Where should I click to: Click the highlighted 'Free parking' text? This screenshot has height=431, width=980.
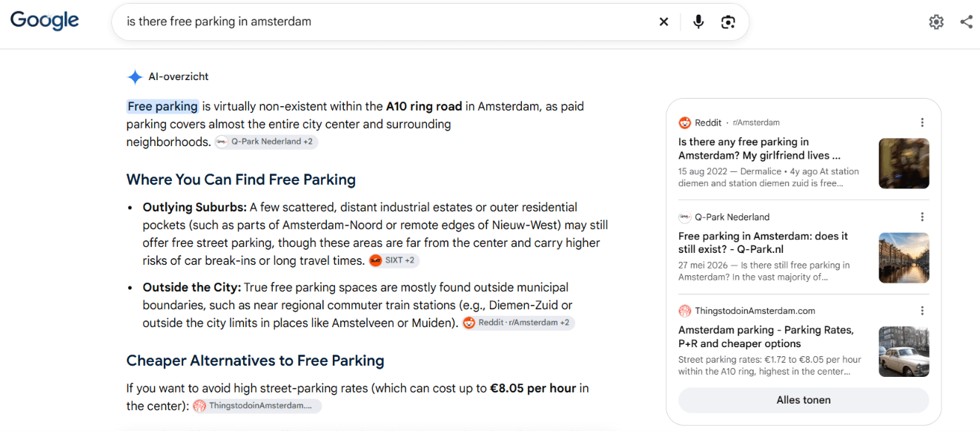point(162,106)
